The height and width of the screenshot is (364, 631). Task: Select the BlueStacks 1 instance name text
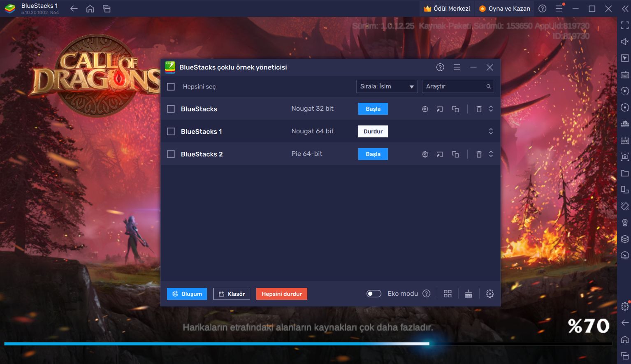click(202, 132)
